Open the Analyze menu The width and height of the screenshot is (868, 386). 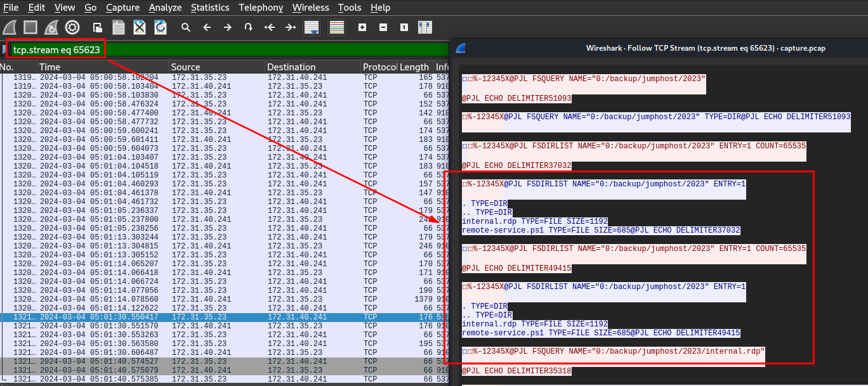(x=165, y=8)
